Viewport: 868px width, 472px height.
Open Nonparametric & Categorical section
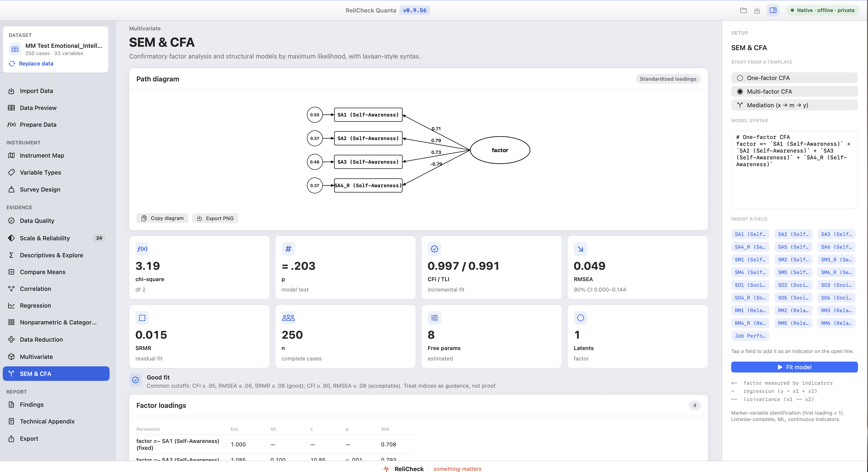[x=56, y=322]
